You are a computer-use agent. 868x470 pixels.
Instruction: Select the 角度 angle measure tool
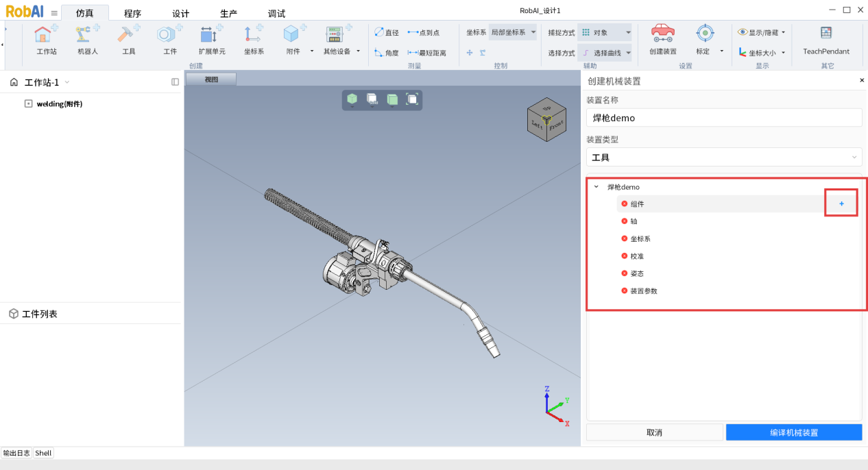(x=387, y=53)
